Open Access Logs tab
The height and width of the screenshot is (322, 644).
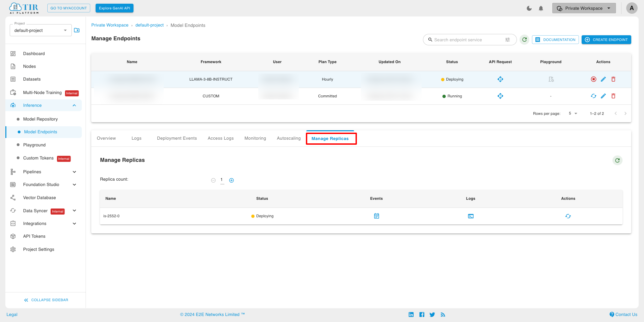(x=221, y=138)
